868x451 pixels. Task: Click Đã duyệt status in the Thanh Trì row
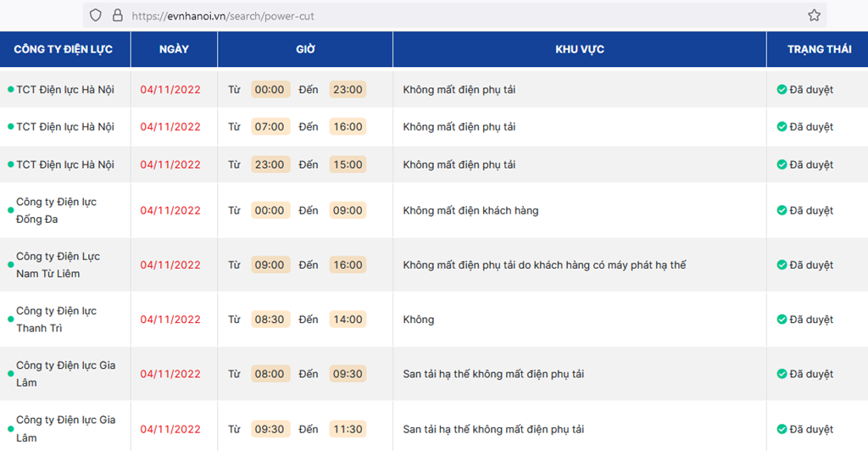(811, 320)
